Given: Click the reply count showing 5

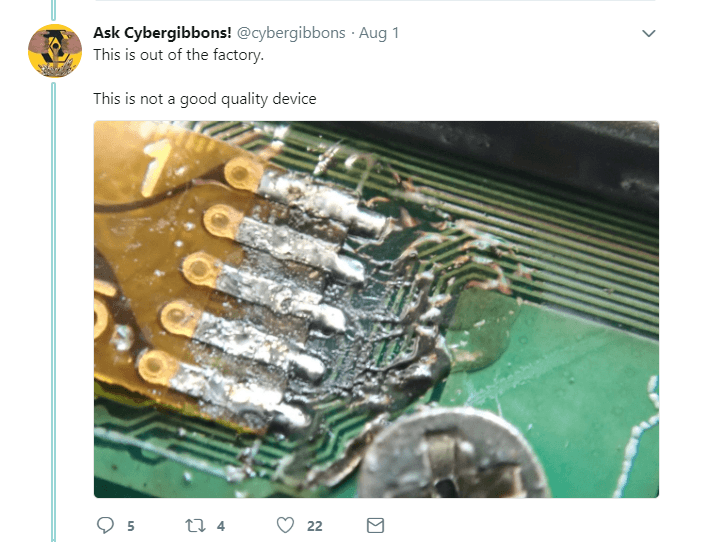Looking at the screenshot, I should point(131,526).
